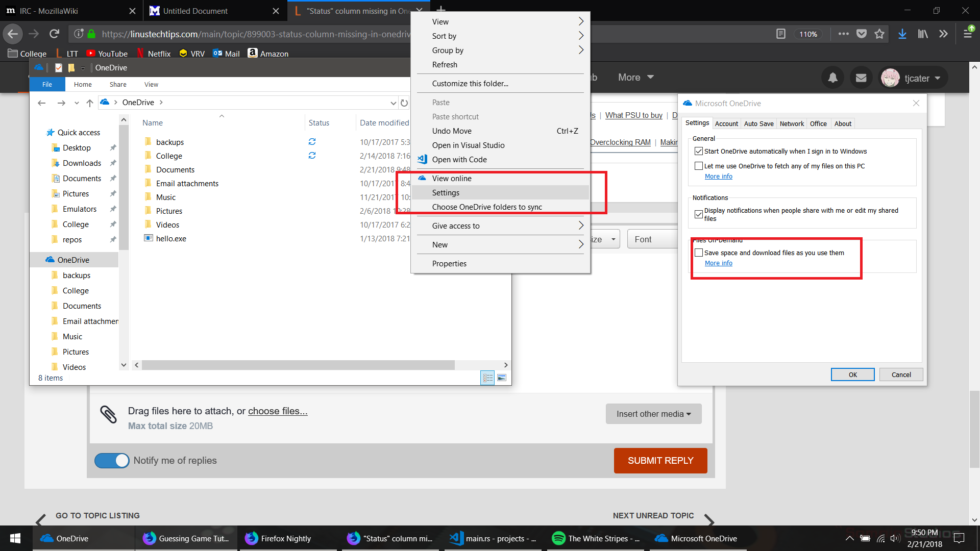Open the Insert other media dropdown

(x=653, y=414)
